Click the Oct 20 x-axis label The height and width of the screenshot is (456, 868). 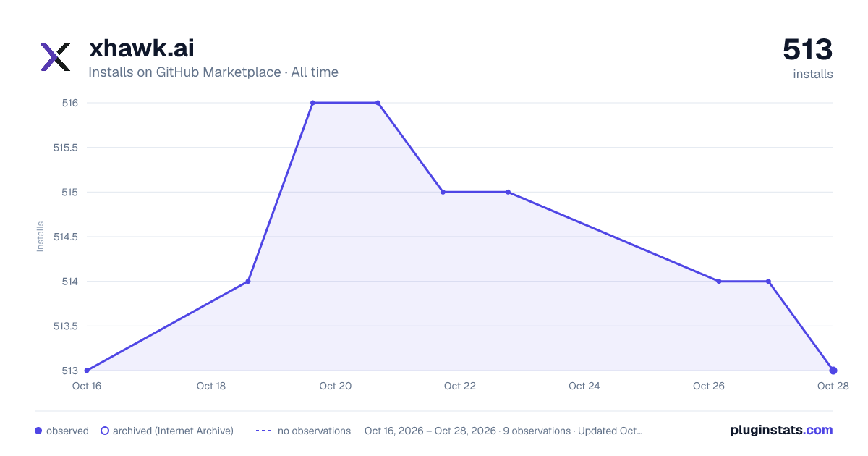pyautogui.click(x=336, y=386)
